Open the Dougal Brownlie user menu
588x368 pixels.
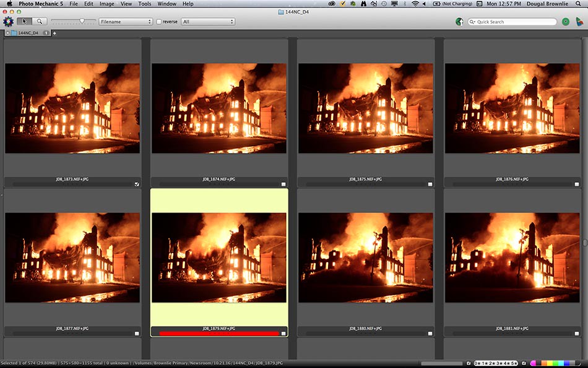[x=547, y=4]
